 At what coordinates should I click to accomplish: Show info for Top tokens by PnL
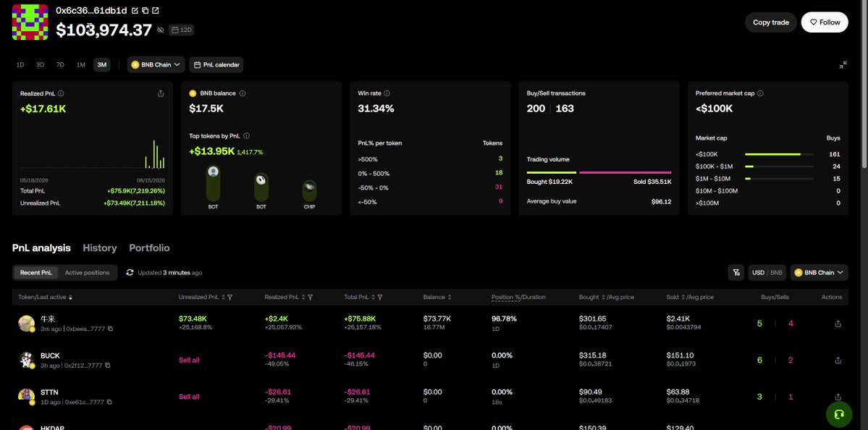click(246, 136)
